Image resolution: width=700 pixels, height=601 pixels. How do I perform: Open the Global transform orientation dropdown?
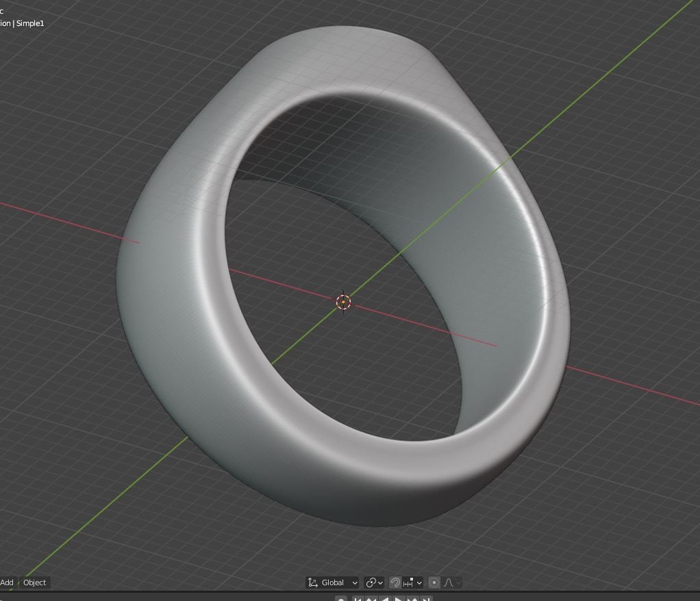333,583
